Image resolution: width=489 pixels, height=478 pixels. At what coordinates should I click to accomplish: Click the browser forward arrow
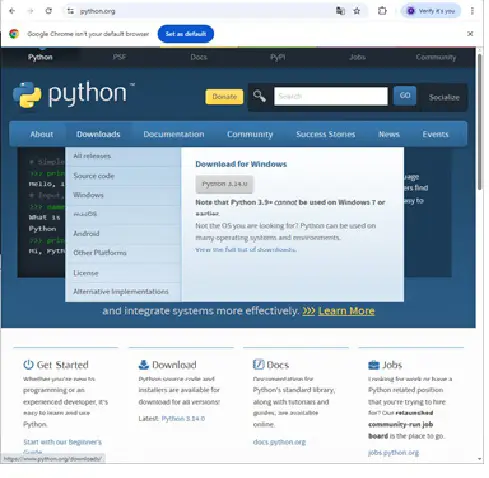coord(30,11)
